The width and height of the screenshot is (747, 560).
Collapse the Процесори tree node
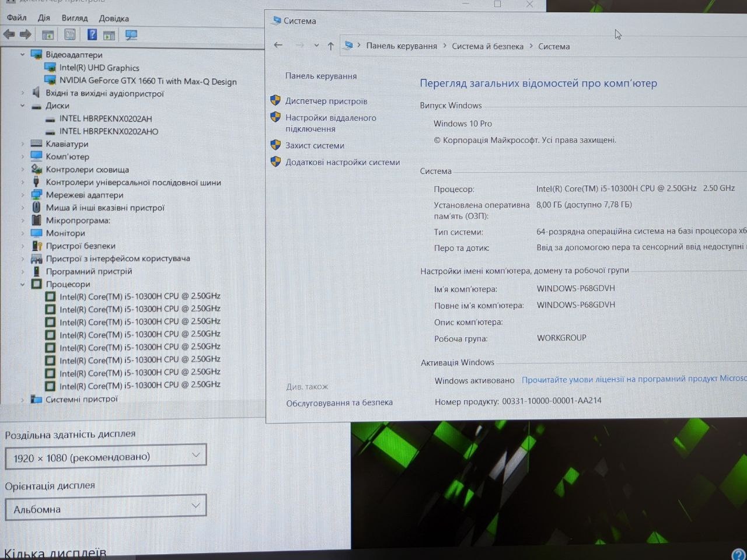coord(23,284)
